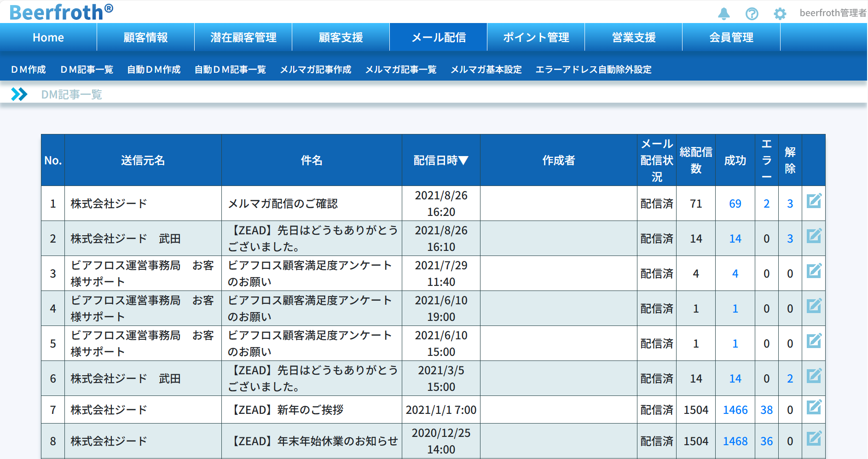
Task: Open the help question mark icon
Action: [752, 14]
